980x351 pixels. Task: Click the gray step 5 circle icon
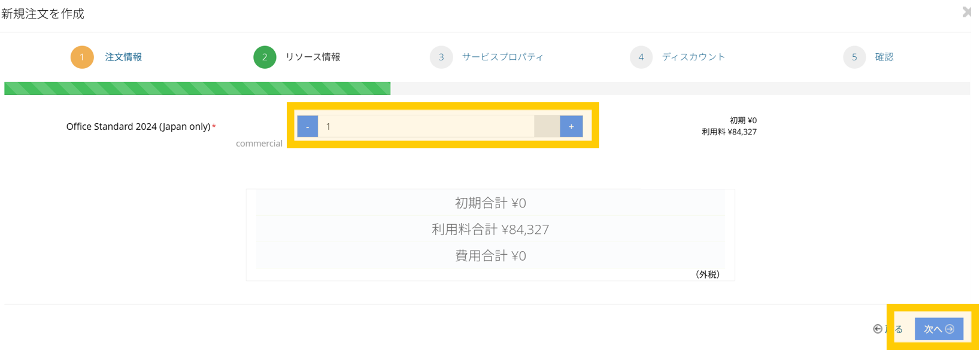click(854, 57)
